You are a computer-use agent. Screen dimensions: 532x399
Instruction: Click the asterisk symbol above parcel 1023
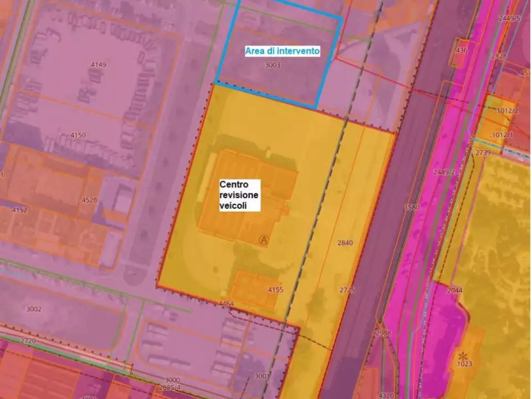(462, 355)
